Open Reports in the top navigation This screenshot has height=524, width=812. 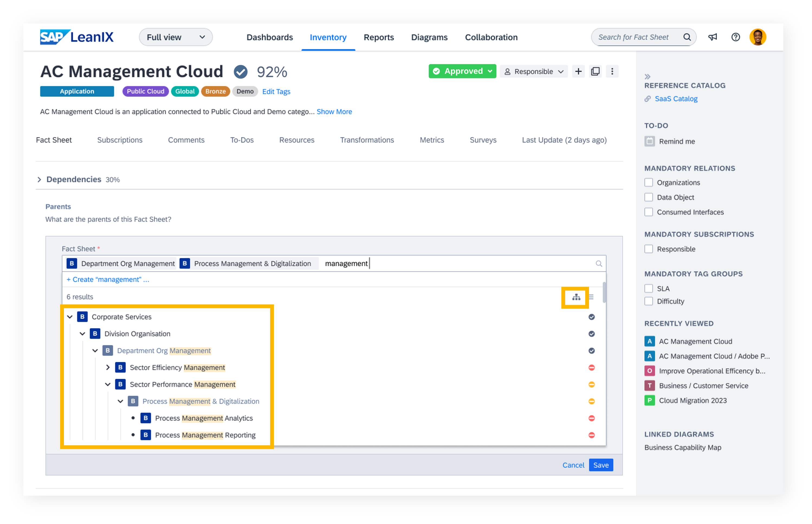pyautogui.click(x=378, y=37)
